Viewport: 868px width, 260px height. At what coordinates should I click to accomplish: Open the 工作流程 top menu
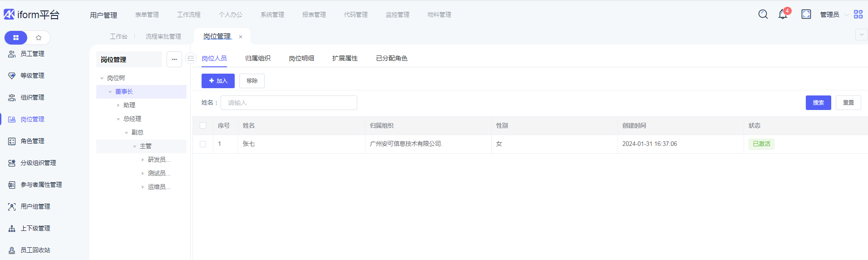coord(189,15)
